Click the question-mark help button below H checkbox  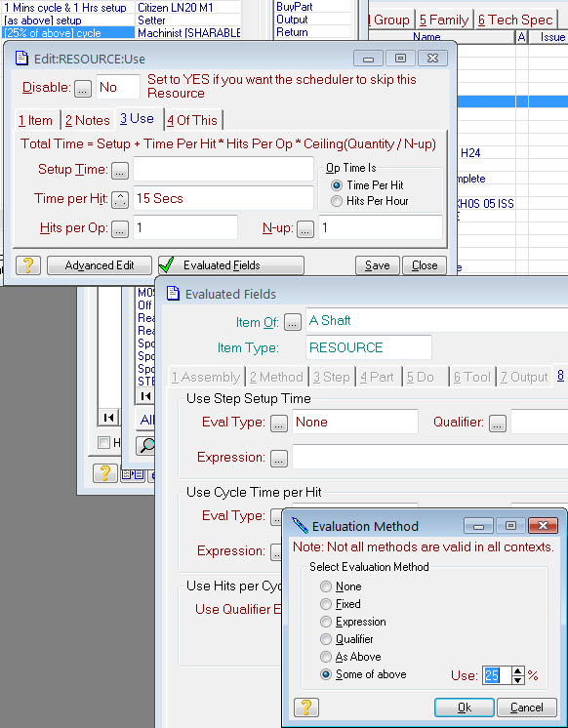105,473
